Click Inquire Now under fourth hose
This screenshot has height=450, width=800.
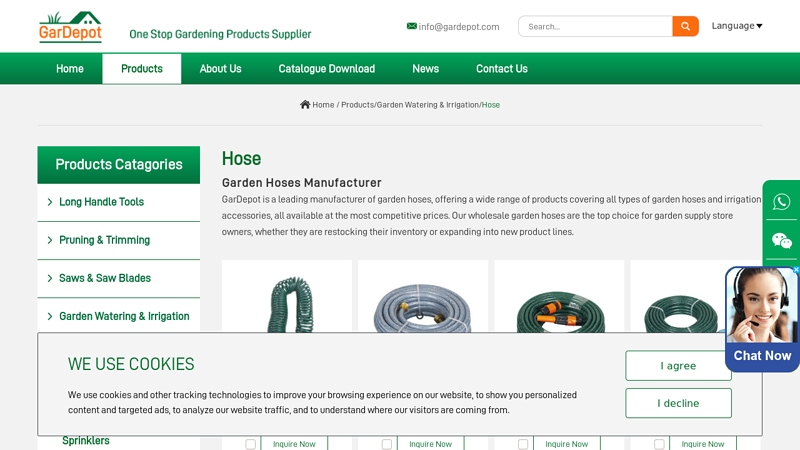[x=703, y=444]
